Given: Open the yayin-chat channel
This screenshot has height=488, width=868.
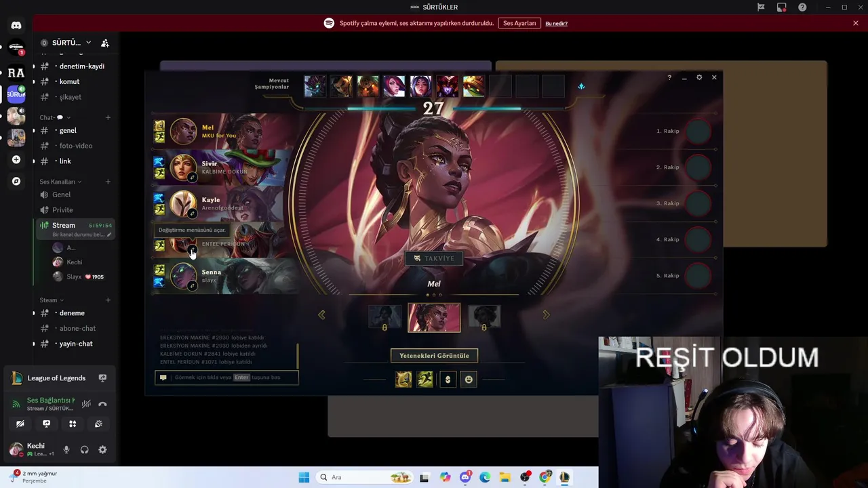Looking at the screenshot, I should (x=75, y=344).
